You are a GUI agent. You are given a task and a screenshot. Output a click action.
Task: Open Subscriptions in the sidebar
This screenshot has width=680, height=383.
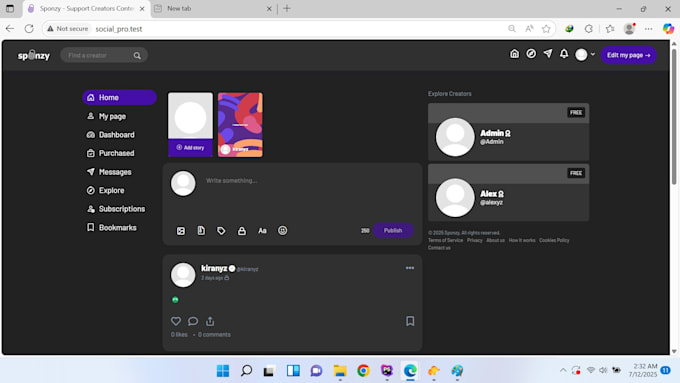click(116, 209)
